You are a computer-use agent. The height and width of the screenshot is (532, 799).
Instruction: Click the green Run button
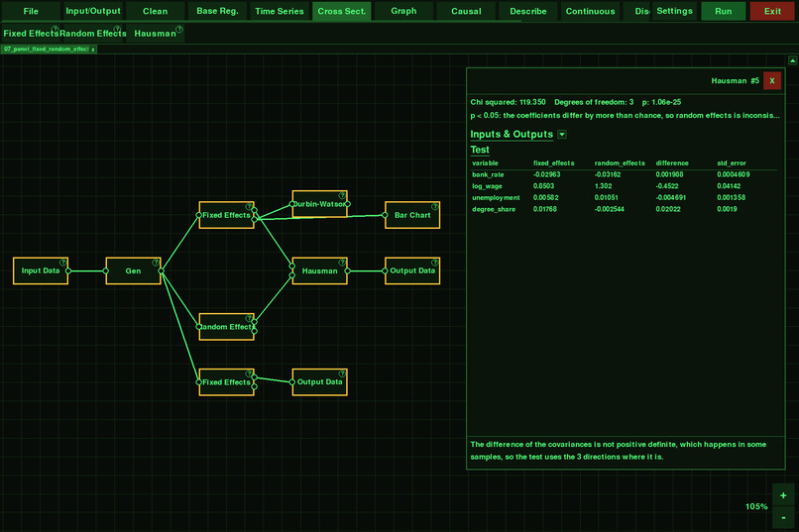point(723,11)
